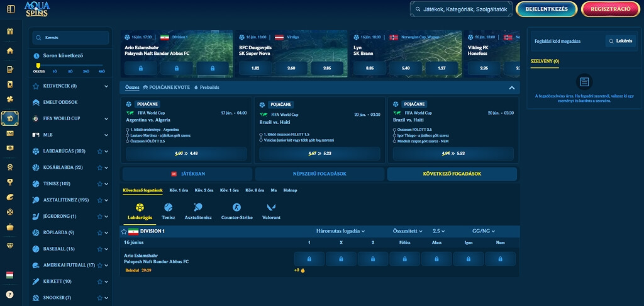Focus the Foglalási kód megadása field
Image resolution: width=644 pixels, height=306 pixels.
click(568, 41)
